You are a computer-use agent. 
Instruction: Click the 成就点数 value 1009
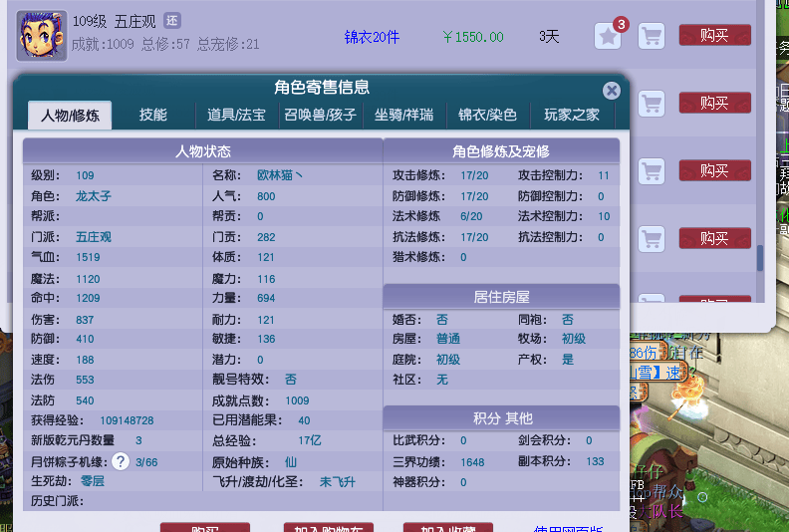(298, 400)
